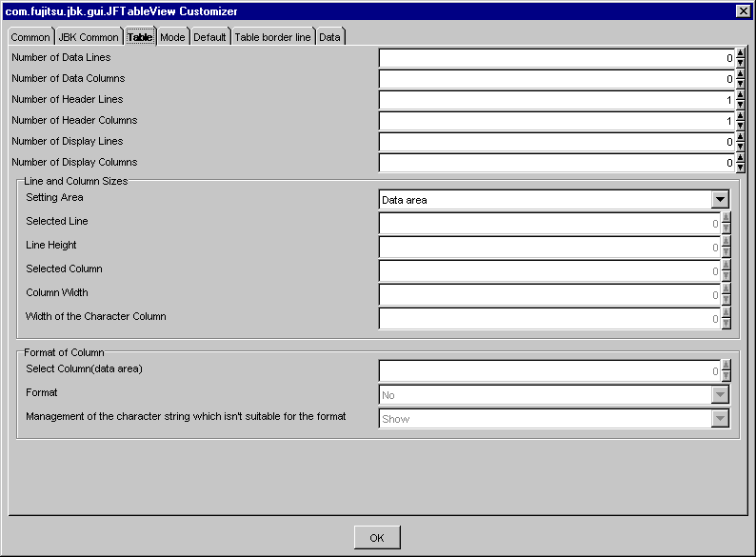
Task: Open the JBK Common tab
Action: pyautogui.click(x=89, y=37)
